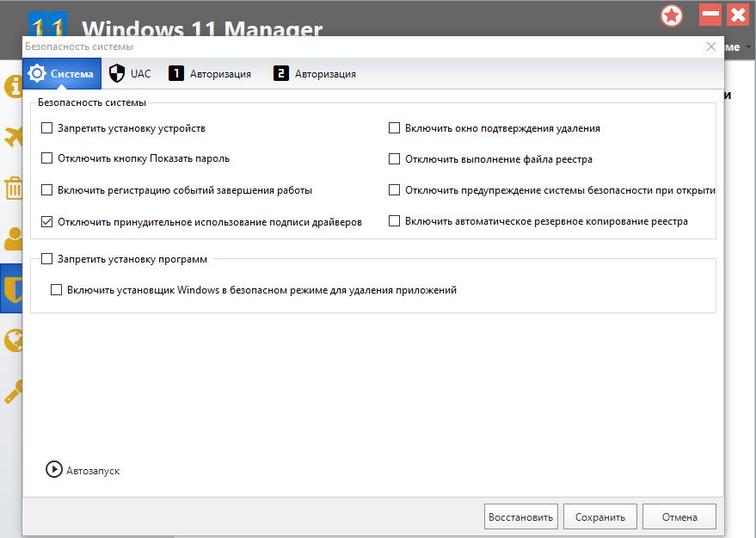Click the Отмена button
Viewport: 756px width, 538px height.
tap(679, 516)
